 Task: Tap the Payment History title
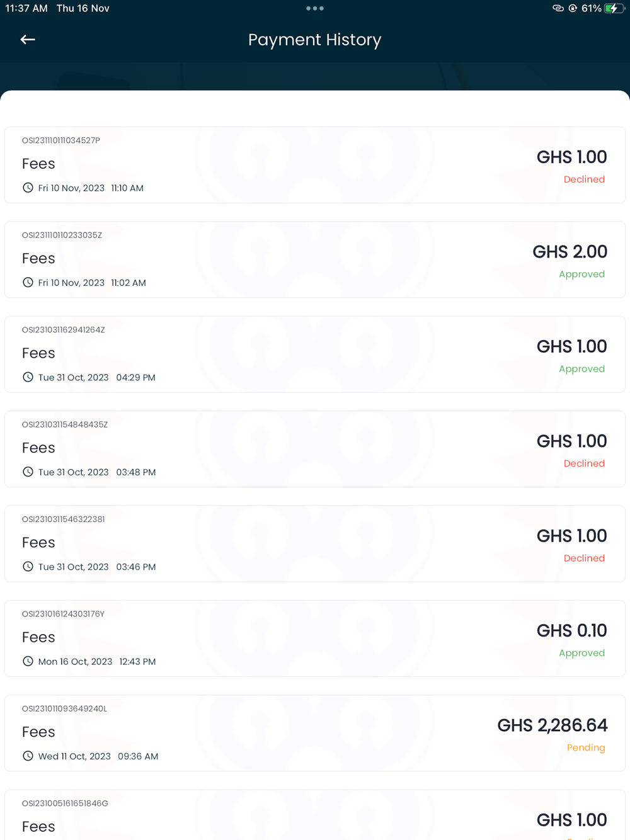pyautogui.click(x=314, y=40)
